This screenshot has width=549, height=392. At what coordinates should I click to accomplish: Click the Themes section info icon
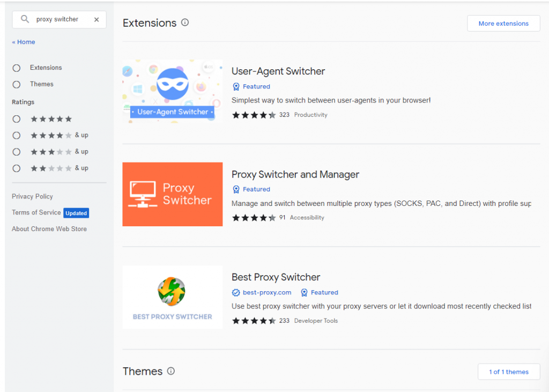(170, 371)
